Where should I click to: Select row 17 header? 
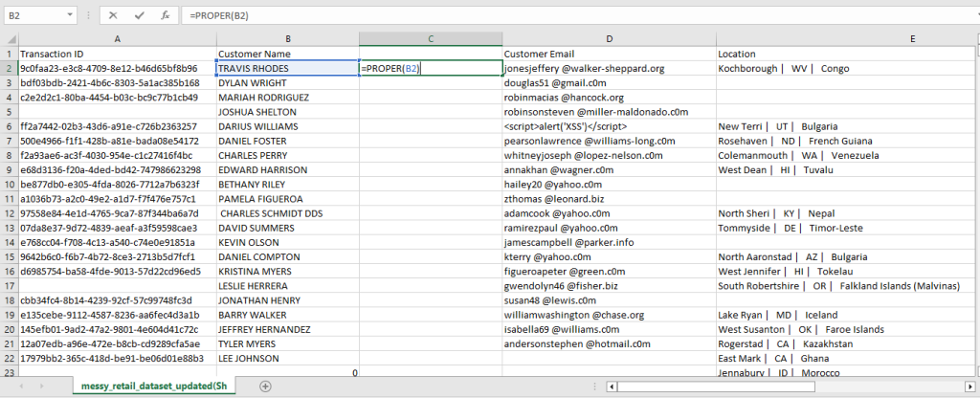[x=10, y=286]
